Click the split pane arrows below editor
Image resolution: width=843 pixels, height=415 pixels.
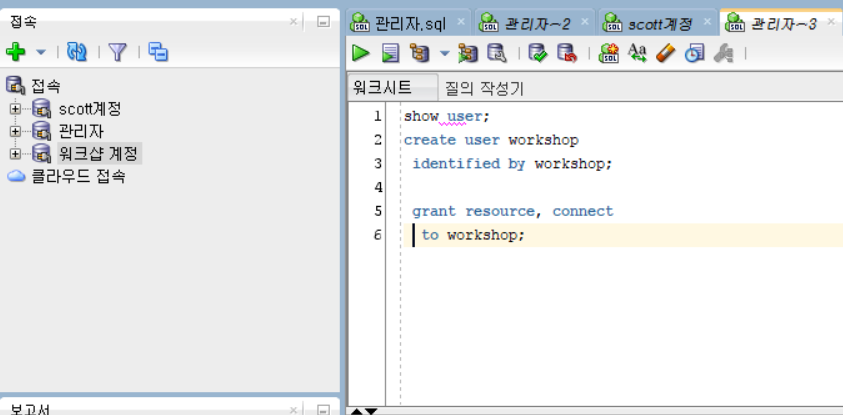364,411
